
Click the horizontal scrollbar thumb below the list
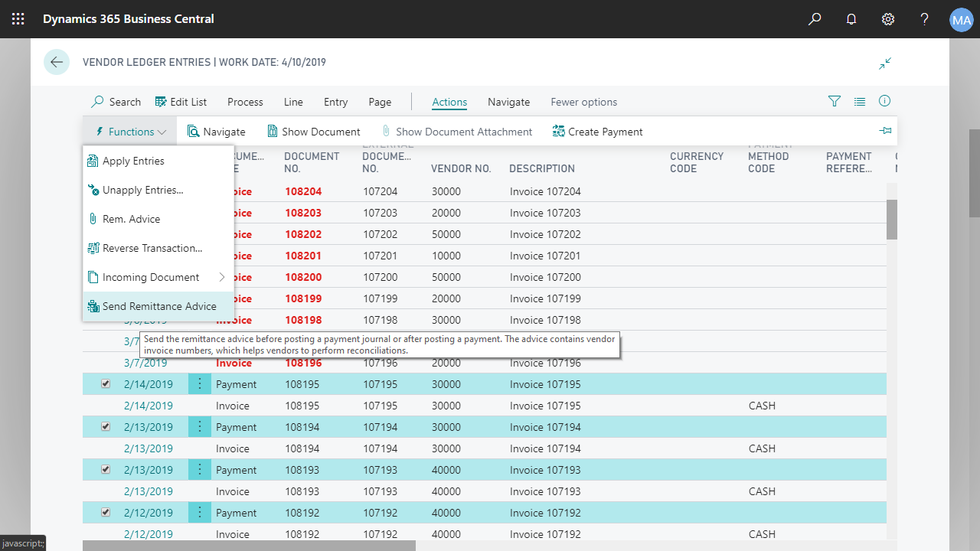click(x=249, y=546)
